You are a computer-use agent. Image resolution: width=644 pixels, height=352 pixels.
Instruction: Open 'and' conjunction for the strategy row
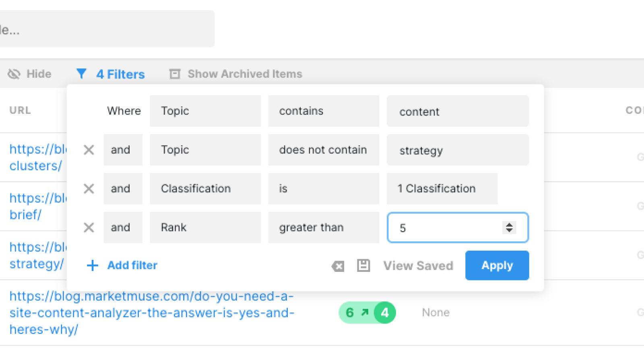(x=123, y=150)
